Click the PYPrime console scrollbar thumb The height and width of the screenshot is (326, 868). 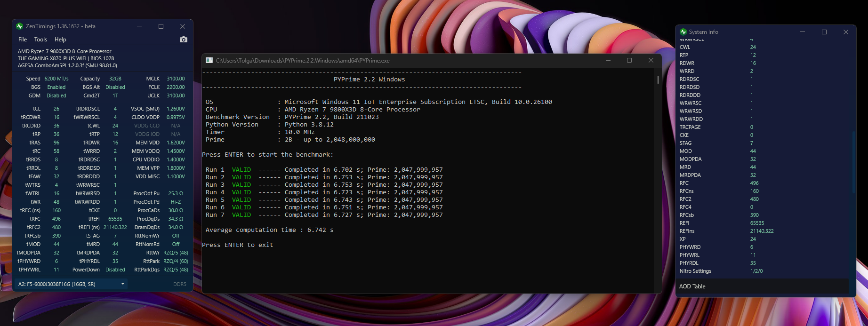point(658,80)
